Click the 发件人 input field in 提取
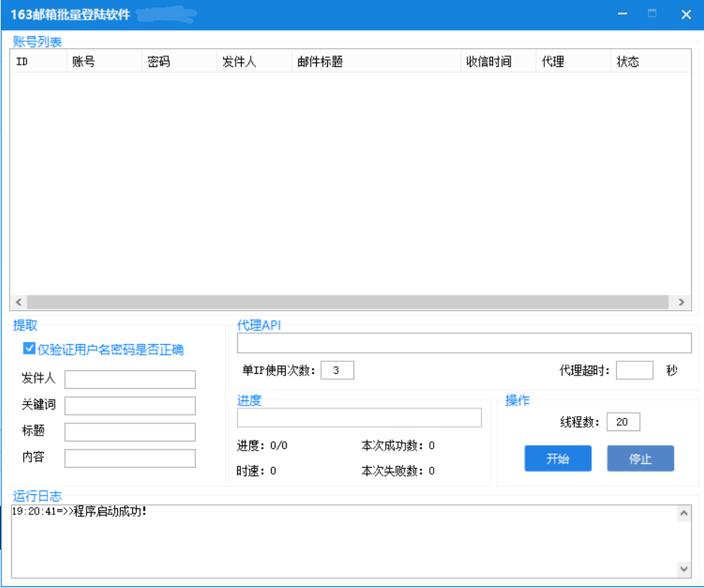Viewport: 704px width, 588px height. [x=130, y=379]
